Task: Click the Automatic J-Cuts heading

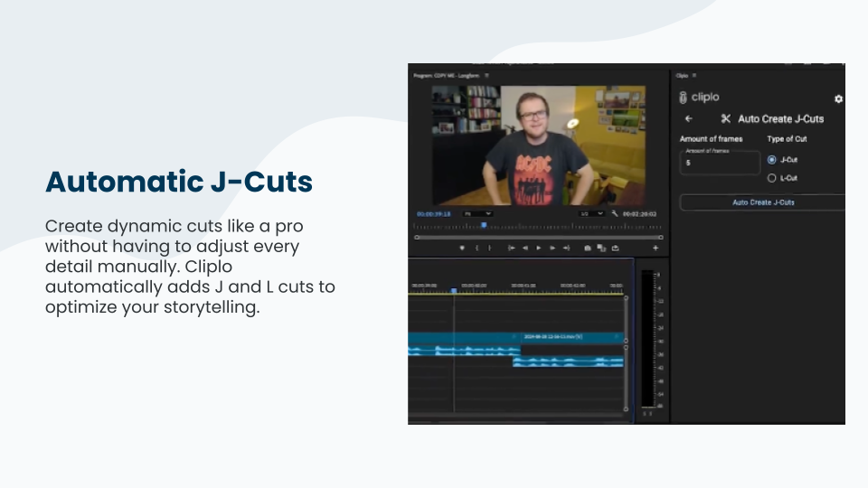Action: 179,182
